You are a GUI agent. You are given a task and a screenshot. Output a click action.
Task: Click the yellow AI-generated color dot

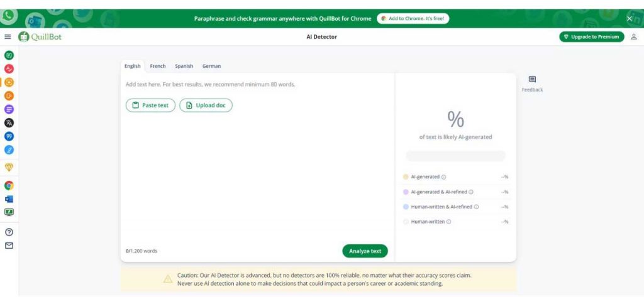click(406, 177)
